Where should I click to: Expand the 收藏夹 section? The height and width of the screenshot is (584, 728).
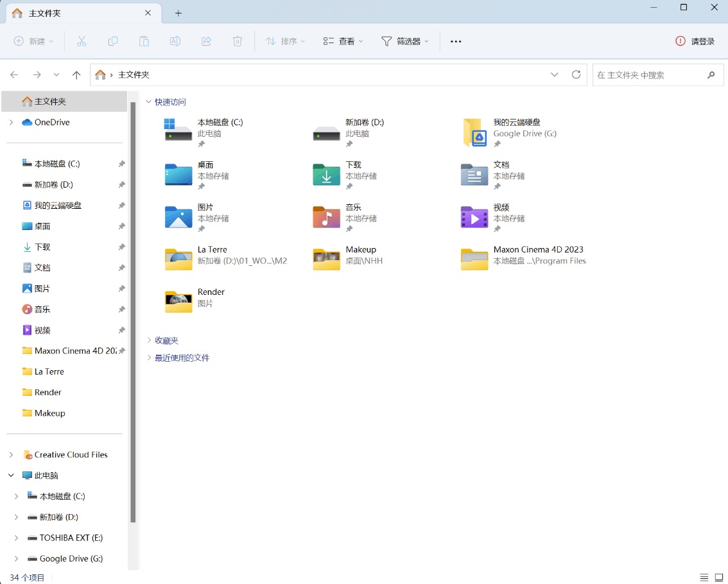tap(148, 340)
